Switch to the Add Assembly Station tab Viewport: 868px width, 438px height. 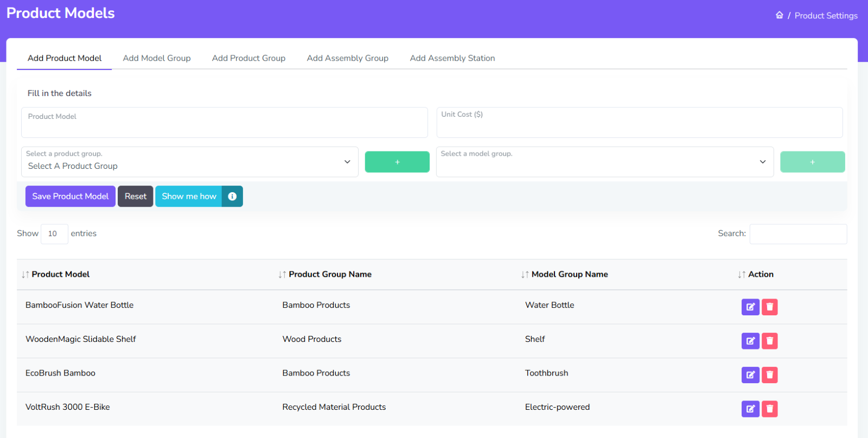pos(452,58)
